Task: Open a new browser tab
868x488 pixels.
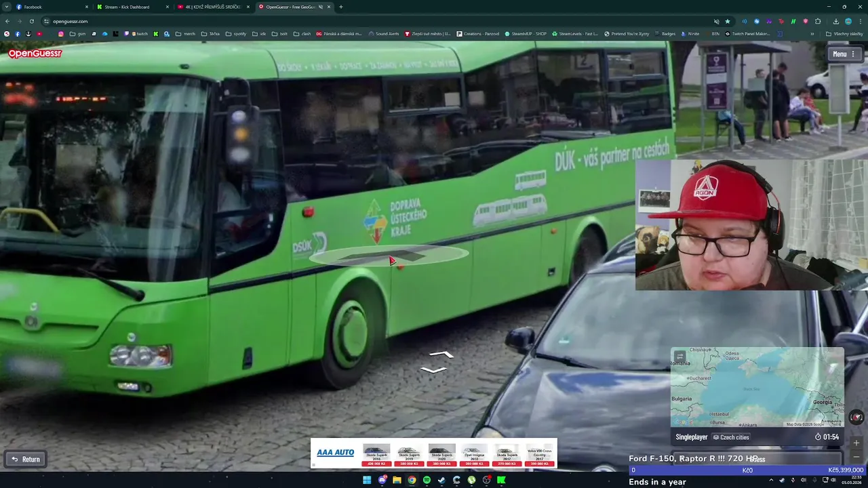Action: point(340,7)
